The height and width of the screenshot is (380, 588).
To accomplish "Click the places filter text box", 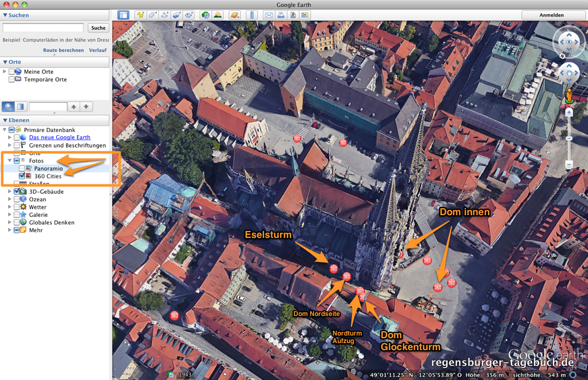I will [x=48, y=107].
